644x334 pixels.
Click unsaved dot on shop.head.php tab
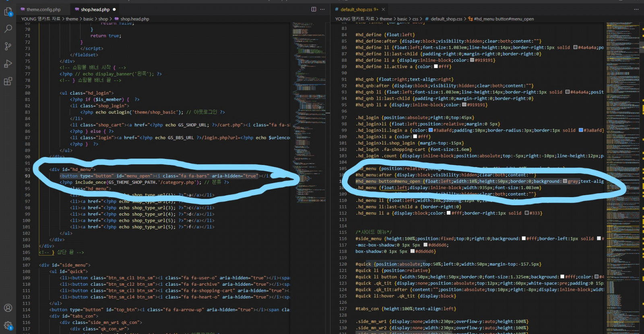pos(114,9)
